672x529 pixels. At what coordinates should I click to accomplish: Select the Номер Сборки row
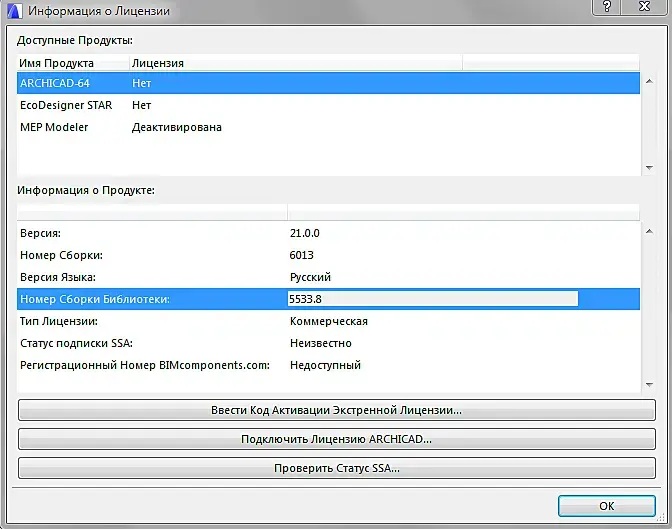click(x=328, y=255)
